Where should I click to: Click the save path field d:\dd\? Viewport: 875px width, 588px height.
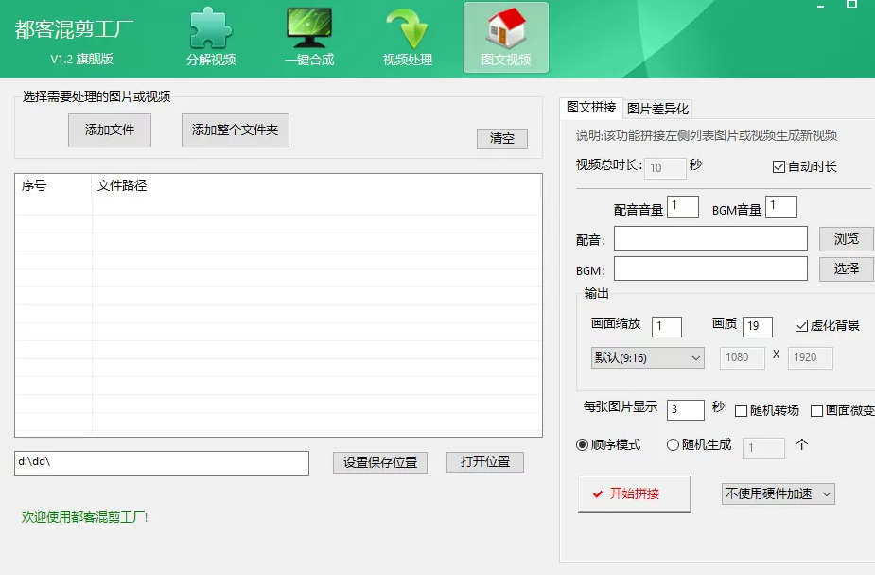click(161, 463)
